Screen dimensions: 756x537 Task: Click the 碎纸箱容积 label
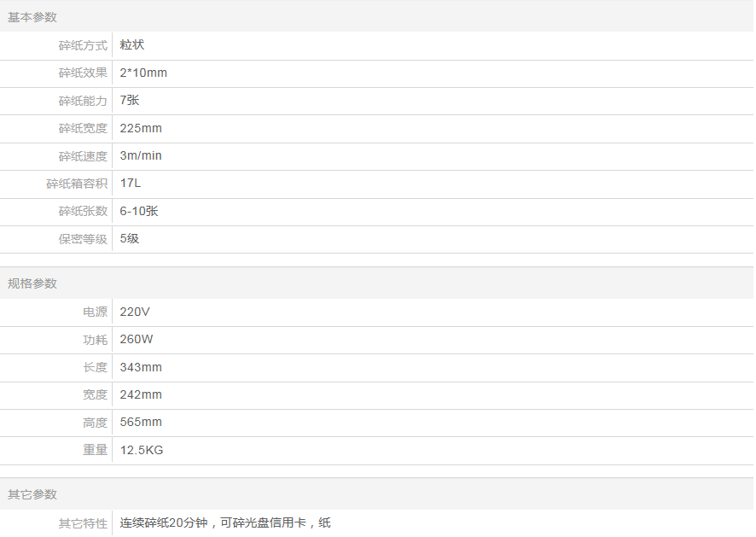[x=77, y=184]
